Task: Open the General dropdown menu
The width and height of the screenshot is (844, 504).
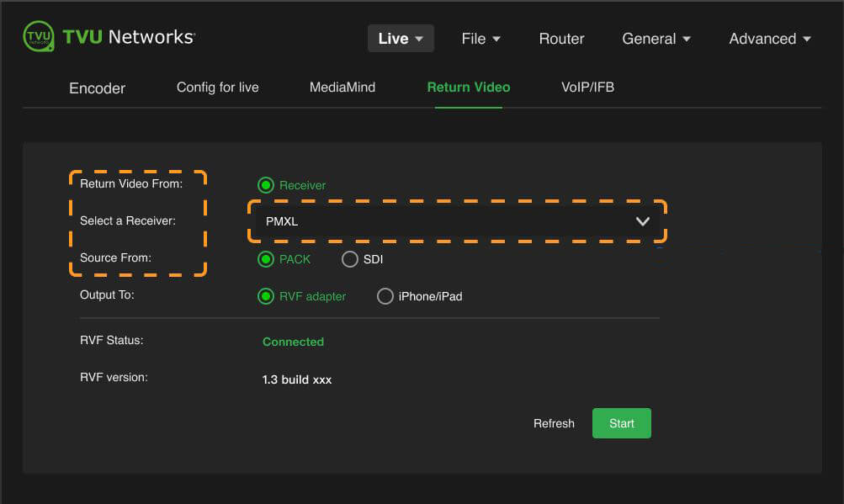Action: tap(656, 39)
